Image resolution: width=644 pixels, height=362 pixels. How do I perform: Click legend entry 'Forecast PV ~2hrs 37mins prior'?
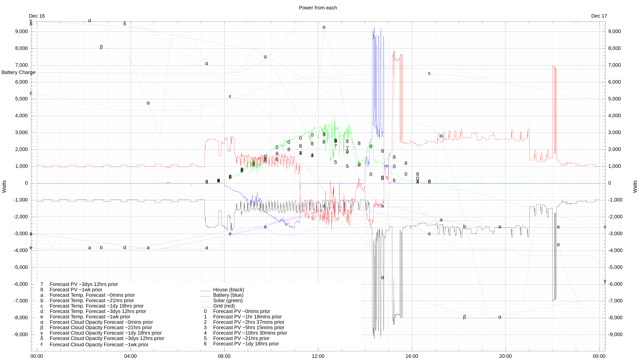(x=249, y=322)
